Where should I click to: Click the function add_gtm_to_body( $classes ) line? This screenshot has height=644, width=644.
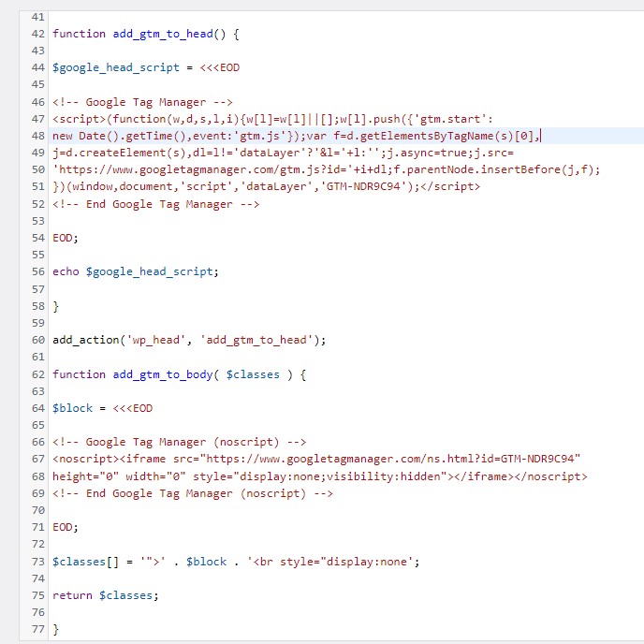(x=179, y=374)
